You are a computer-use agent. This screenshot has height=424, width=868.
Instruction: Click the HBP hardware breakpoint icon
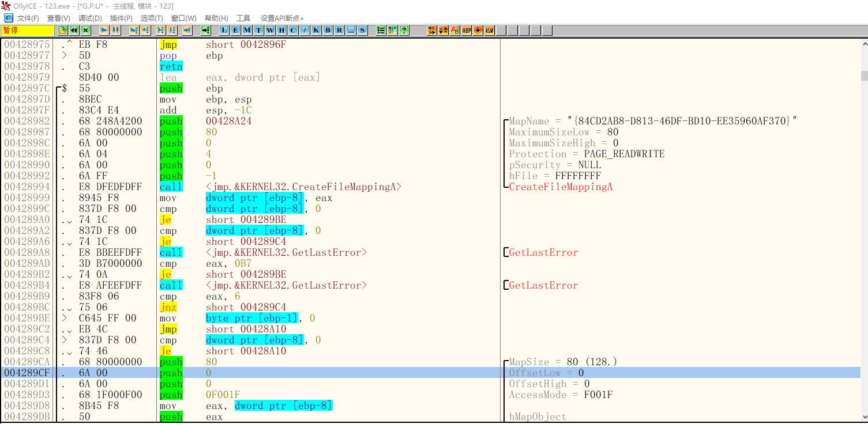tap(467, 31)
